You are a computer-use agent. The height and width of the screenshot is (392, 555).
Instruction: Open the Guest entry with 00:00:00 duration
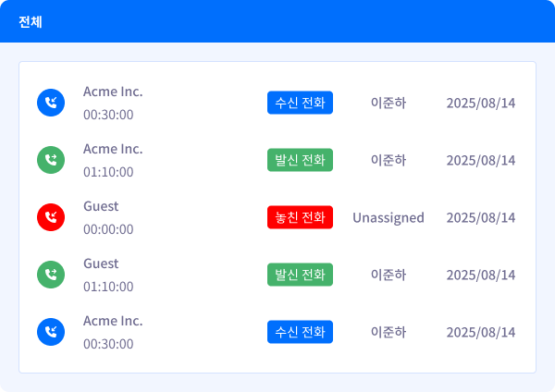pyautogui.click(x=101, y=206)
